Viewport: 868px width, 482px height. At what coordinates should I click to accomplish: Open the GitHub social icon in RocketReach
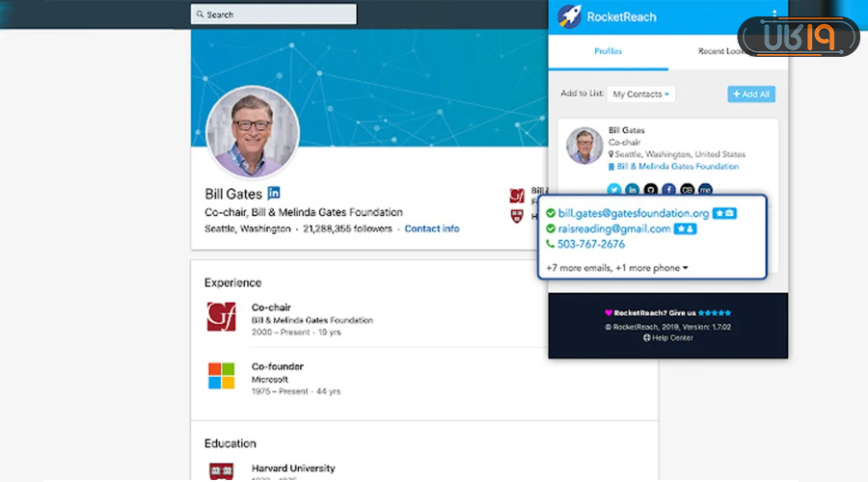tap(650, 190)
